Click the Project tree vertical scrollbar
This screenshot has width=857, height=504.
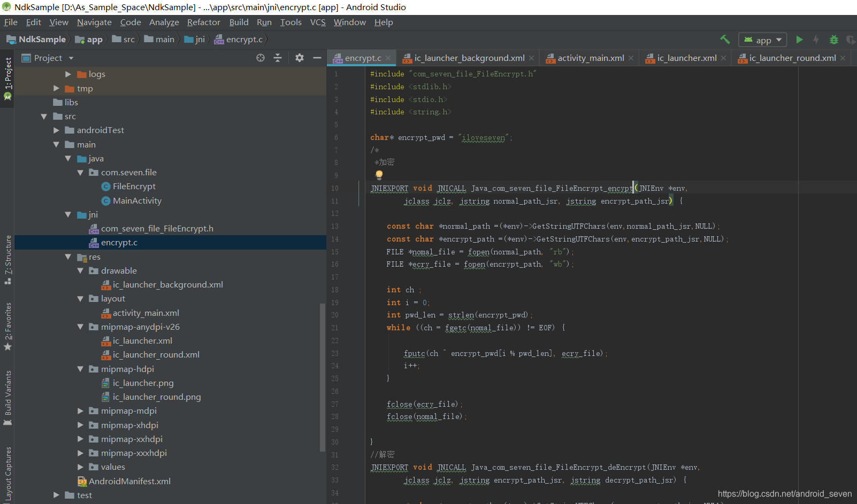click(x=323, y=377)
